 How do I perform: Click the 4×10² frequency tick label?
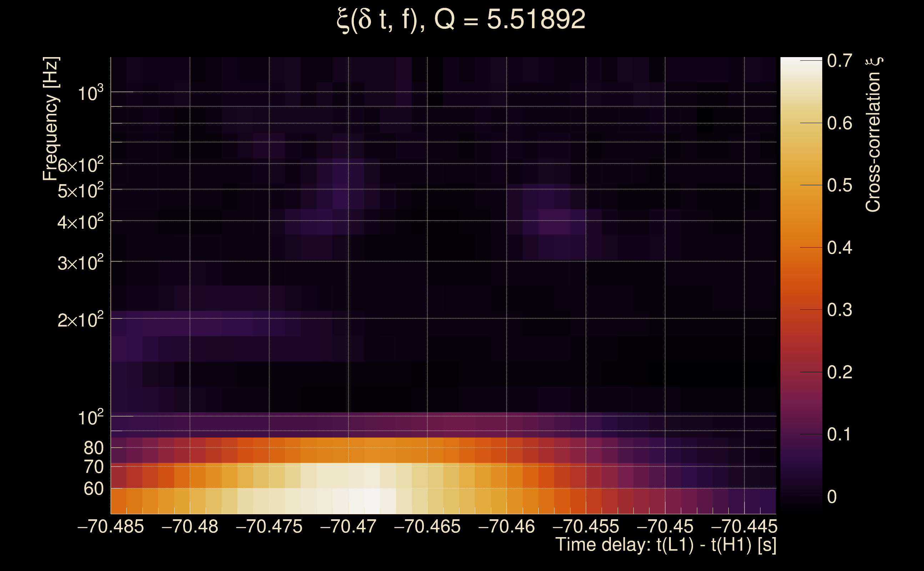(x=80, y=222)
